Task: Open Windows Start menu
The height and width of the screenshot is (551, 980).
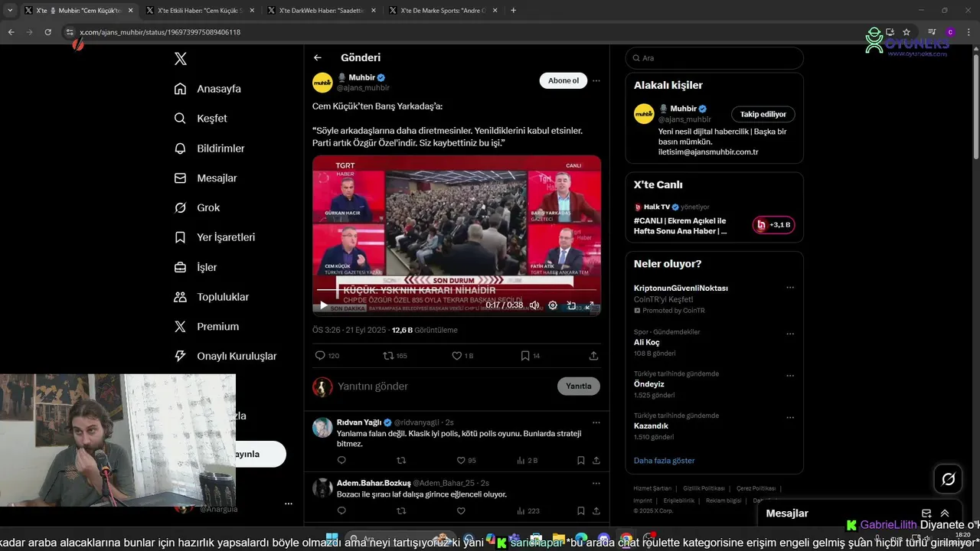Action: coord(332,539)
